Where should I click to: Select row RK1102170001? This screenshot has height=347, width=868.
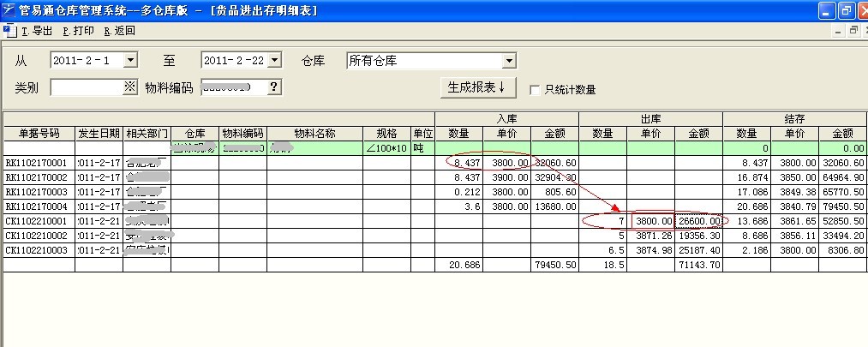coord(434,163)
